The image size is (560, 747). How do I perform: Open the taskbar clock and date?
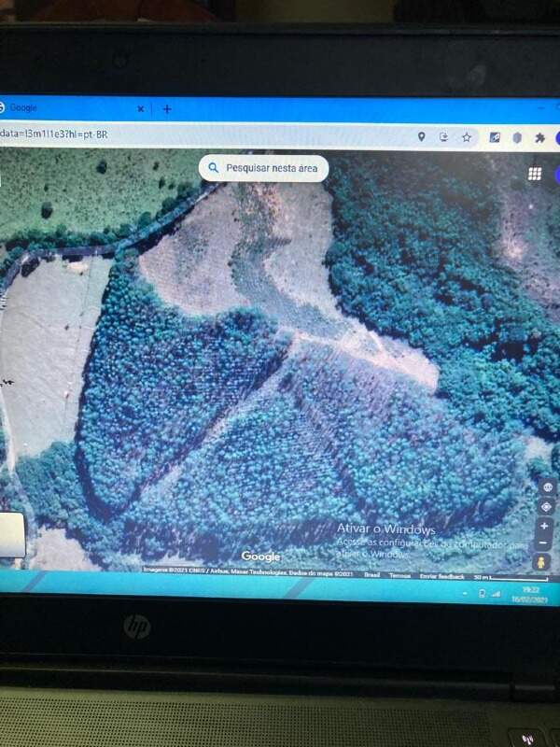pyautogui.click(x=530, y=595)
